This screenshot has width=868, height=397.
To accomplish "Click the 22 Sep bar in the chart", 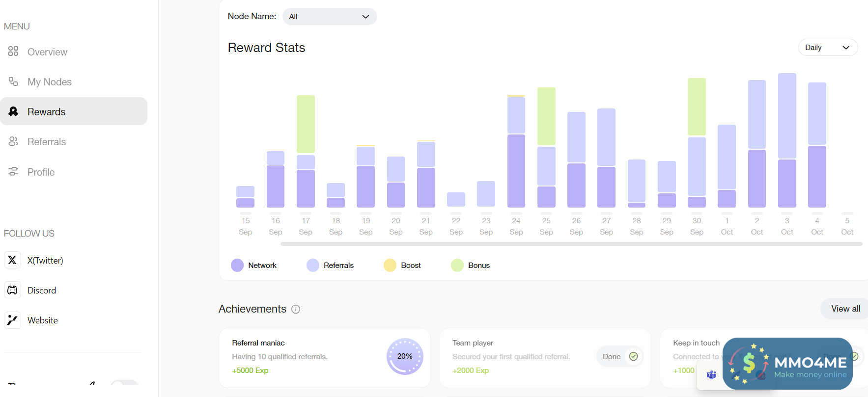I will pos(456,199).
